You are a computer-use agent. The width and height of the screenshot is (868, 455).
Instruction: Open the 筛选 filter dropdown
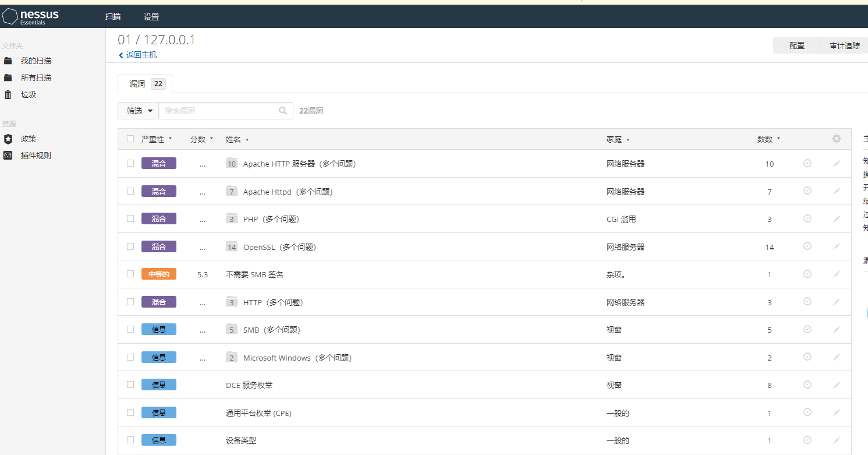pyautogui.click(x=139, y=111)
